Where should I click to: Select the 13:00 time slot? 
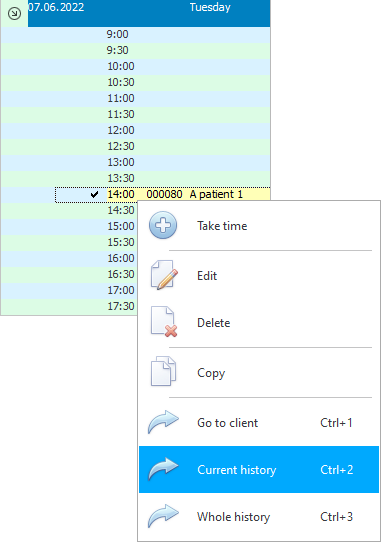pyautogui.click(x=135, y=162)
